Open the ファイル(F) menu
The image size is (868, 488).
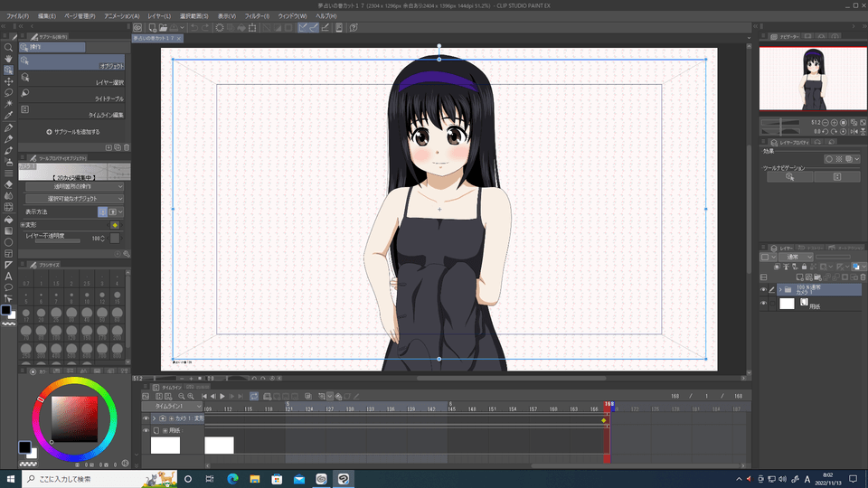[18, 16]
